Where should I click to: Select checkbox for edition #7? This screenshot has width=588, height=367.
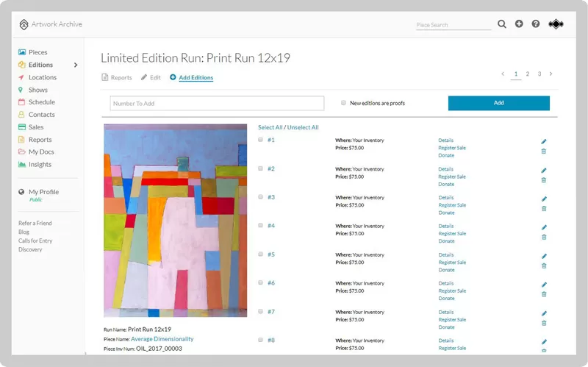pos(260,311)
